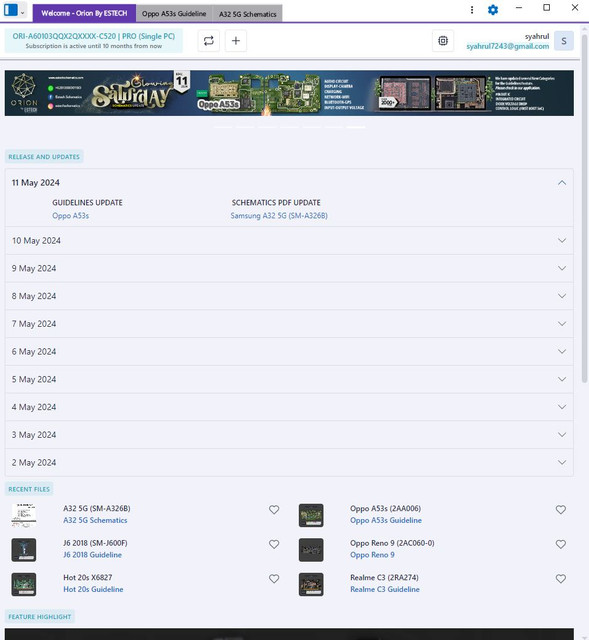589x640 pixels.
Task: Expand the 5 May 2024 section
Action: tap(289, 379)
